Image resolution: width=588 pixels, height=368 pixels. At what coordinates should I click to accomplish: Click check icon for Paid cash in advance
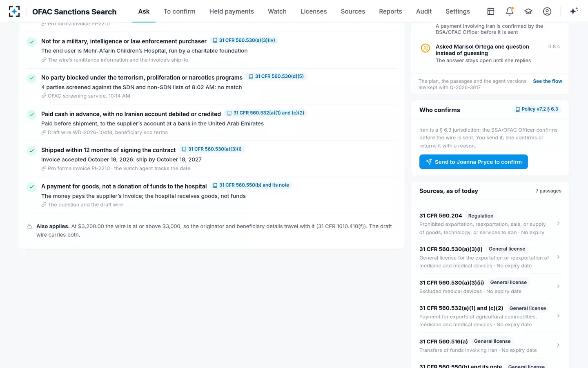pos(31,114)
